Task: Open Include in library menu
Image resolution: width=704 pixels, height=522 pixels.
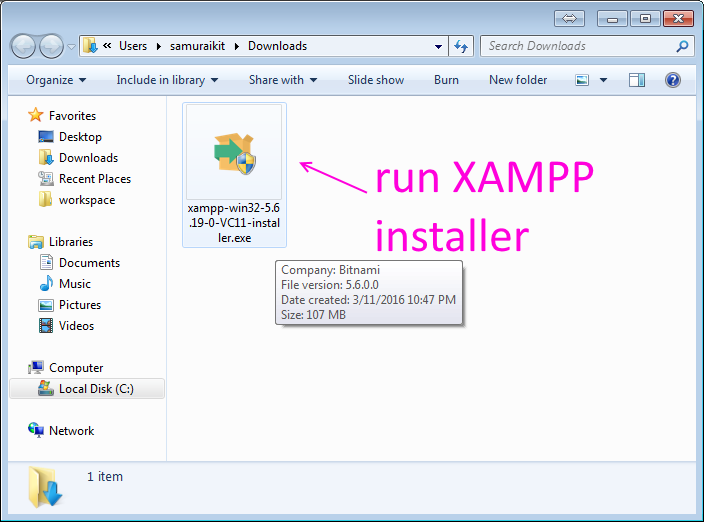Action: (167, 80)
